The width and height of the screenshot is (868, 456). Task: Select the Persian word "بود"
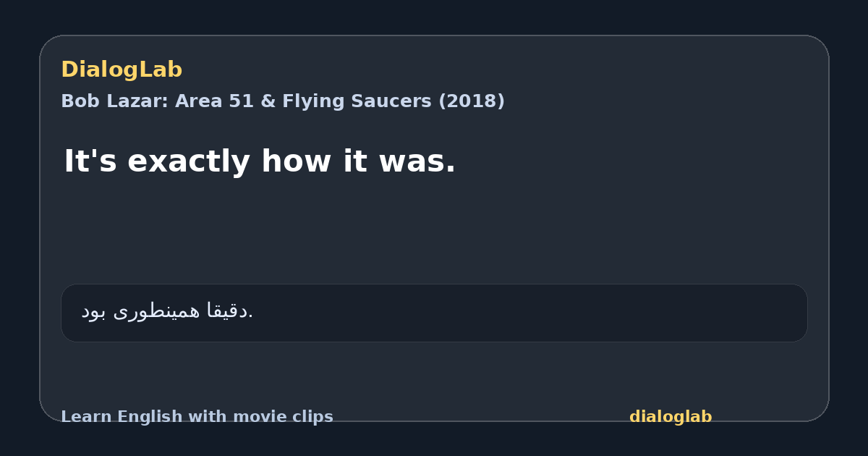94,311
